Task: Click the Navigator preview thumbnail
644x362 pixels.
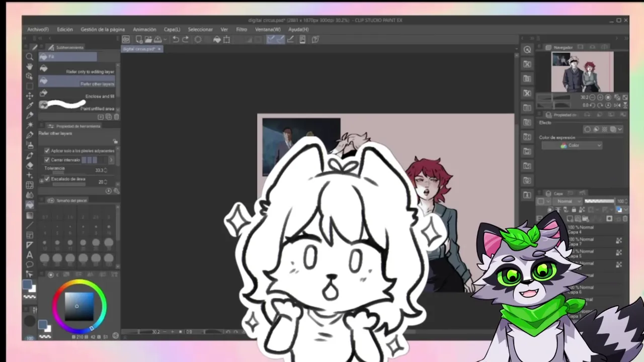Action: pyautogui.click(x=582, y=72)
